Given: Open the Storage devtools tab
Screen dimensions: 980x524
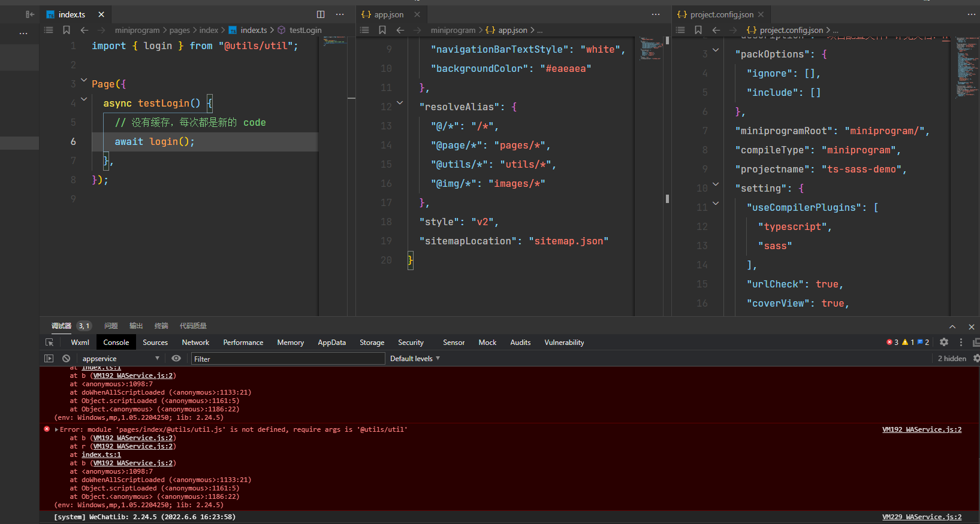Looking at the screenshot, I should [372, 343].
